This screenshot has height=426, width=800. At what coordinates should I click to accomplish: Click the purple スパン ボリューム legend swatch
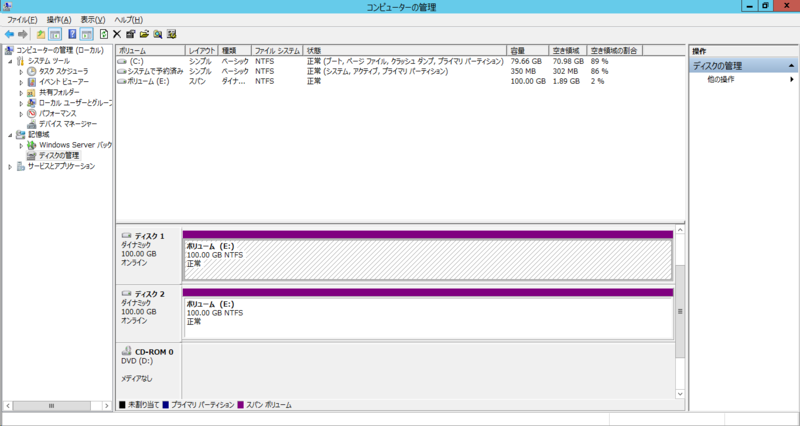point(240,405)
